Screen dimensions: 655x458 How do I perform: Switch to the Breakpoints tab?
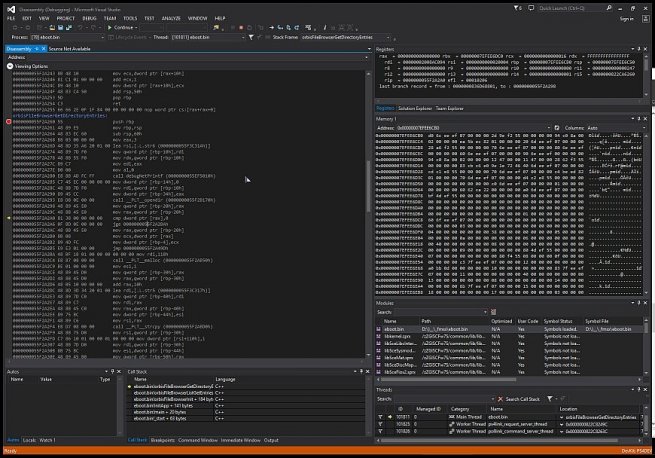click(163, 439)
